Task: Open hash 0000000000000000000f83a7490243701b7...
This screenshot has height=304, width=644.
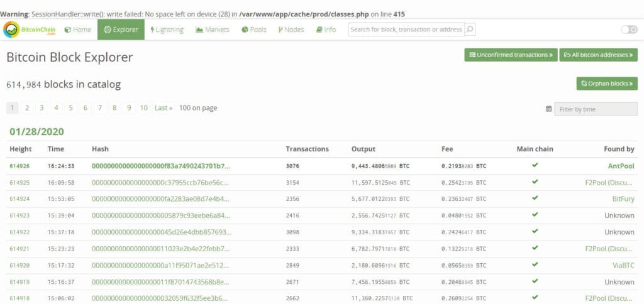Action: click(161, 166)
